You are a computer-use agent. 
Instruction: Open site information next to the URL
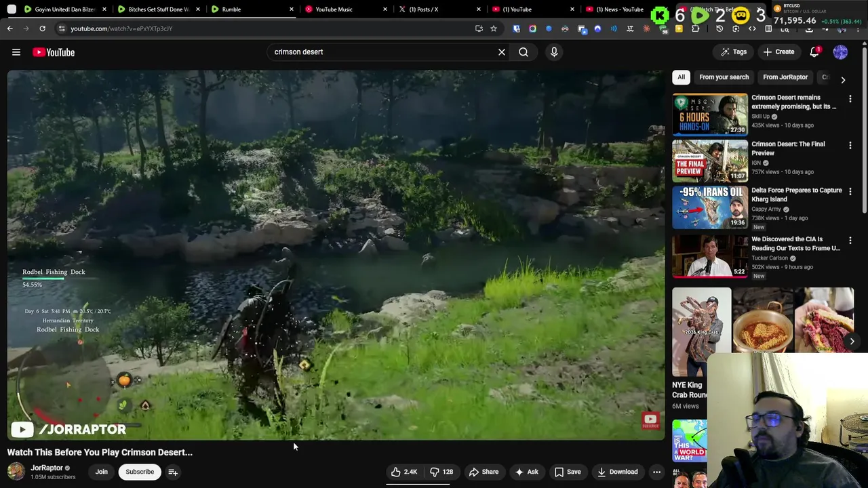pos(62,28)
